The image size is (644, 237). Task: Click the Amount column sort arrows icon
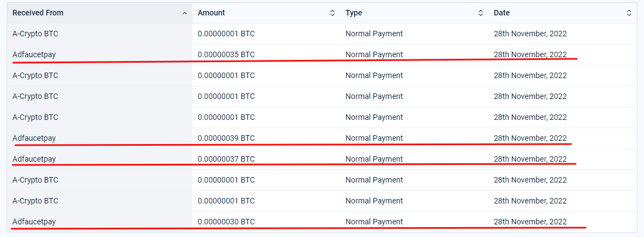[x=332, y=13]
